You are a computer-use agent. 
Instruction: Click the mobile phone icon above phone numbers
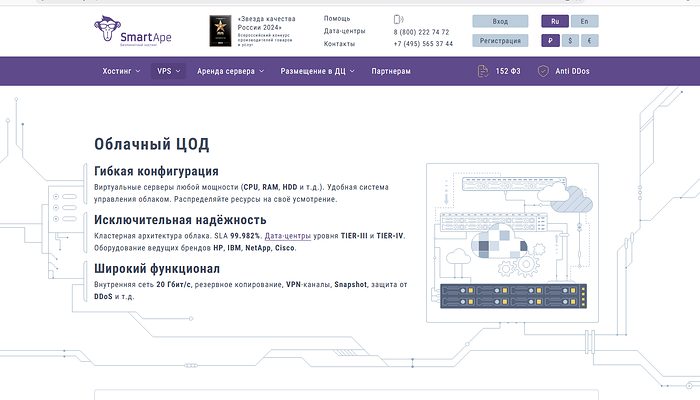click(398, 19)
